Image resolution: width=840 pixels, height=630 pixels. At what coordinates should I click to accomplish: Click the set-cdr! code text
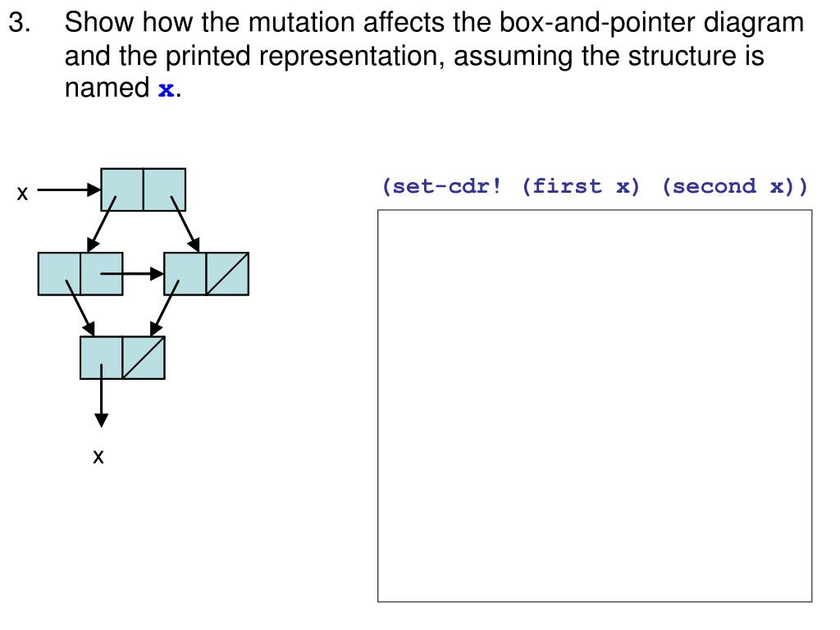(x=441, y=186)
